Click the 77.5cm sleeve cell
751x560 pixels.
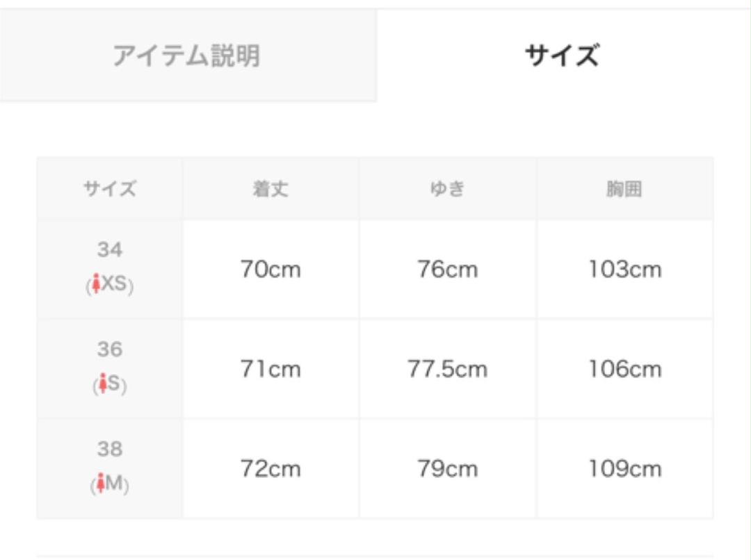(448, 369)
